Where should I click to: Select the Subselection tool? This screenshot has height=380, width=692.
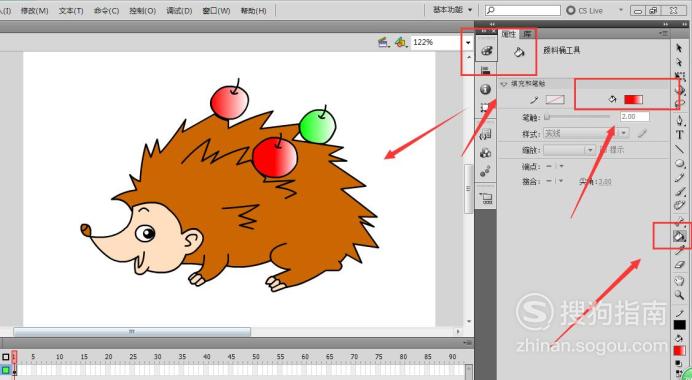coord(679,62)
